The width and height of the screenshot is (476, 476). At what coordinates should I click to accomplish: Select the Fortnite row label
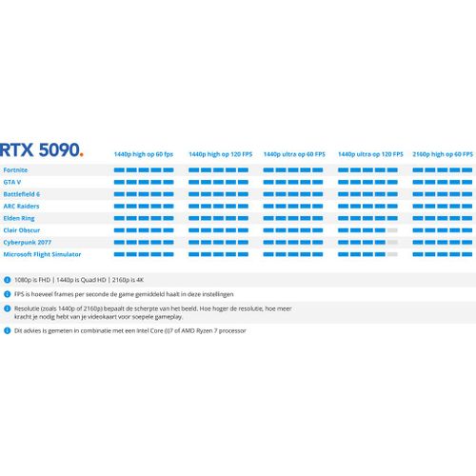(x=15, y=170)
